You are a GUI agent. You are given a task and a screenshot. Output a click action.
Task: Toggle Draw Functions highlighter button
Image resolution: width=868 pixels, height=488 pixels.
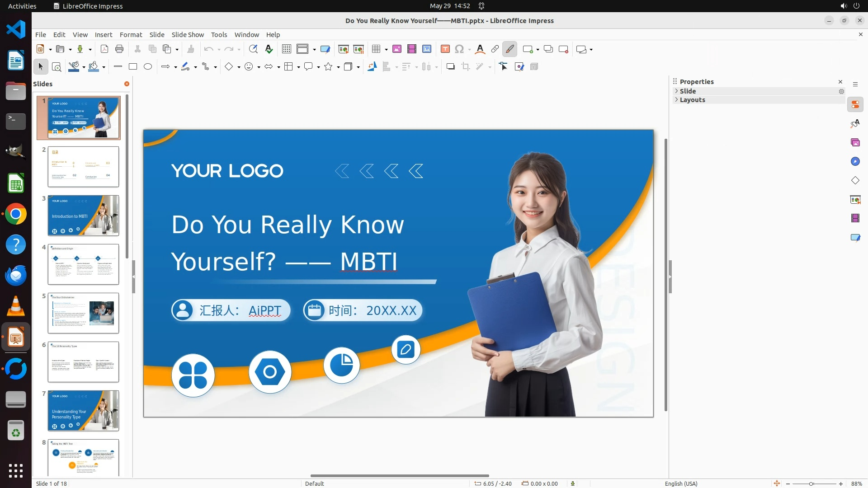pos(510,49)
